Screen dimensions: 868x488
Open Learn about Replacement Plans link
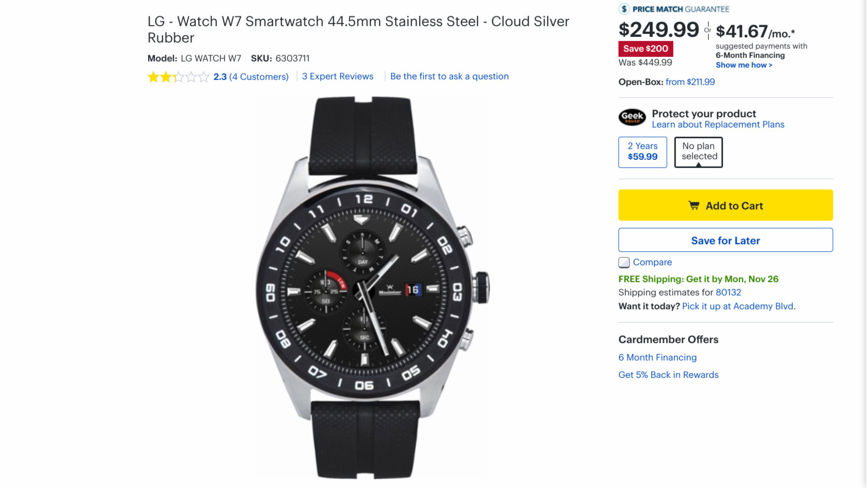click(x=718, y=124)
